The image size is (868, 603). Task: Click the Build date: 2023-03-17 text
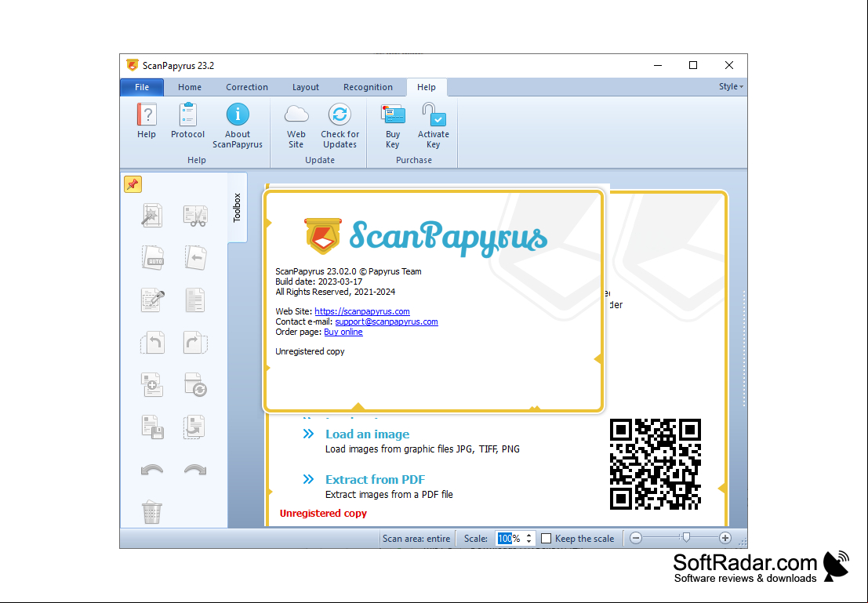pos(319,282)
